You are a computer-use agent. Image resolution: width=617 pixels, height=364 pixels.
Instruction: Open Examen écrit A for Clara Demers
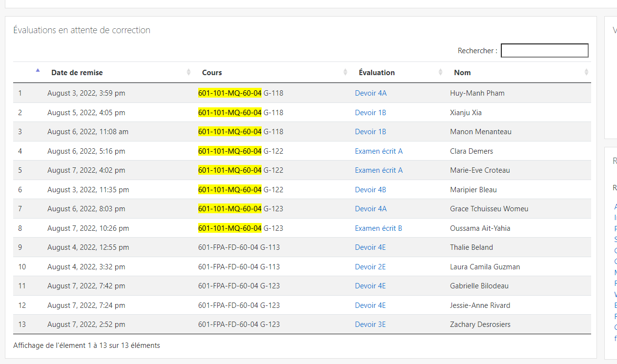point(378,151)
